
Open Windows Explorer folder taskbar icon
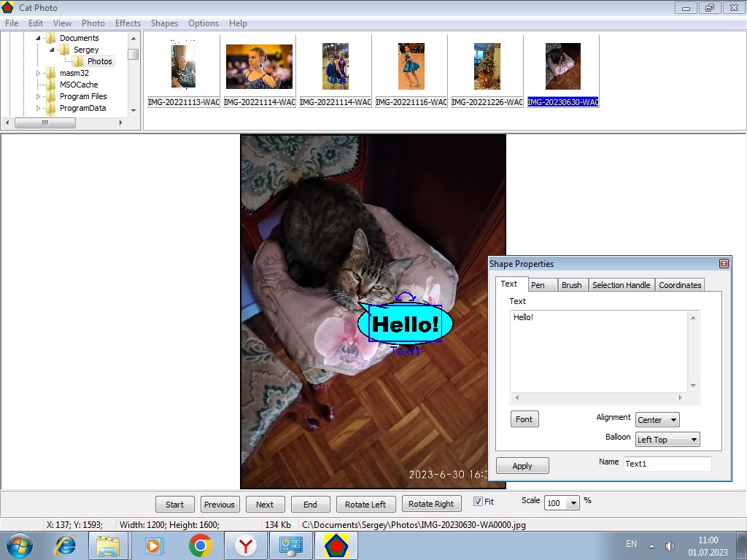coord(108,545)
